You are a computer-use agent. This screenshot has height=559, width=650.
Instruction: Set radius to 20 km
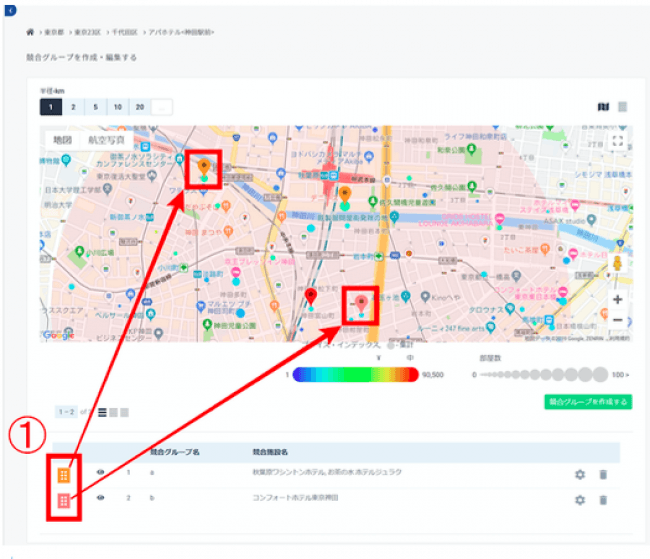pos(140,107)
